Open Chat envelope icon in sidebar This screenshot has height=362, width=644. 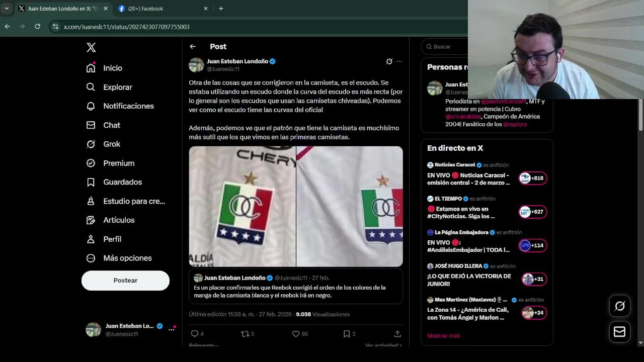point(91,125)
